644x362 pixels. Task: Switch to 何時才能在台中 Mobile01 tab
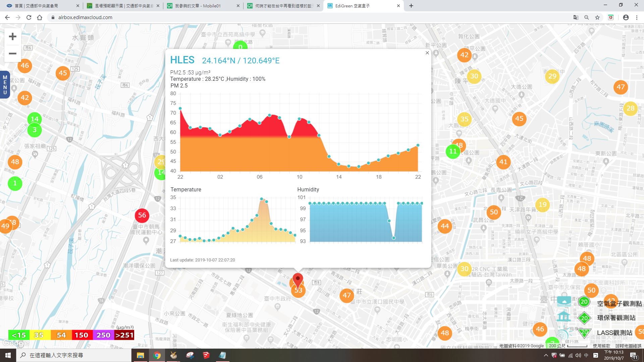(x=284, y=6)
